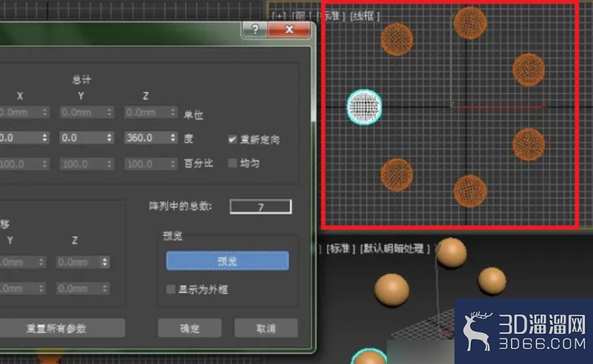Adjust the Z move 0.0mm total spinner arrows
The width and height of the screenshot is (593, 364).
(x=173, y=112)
